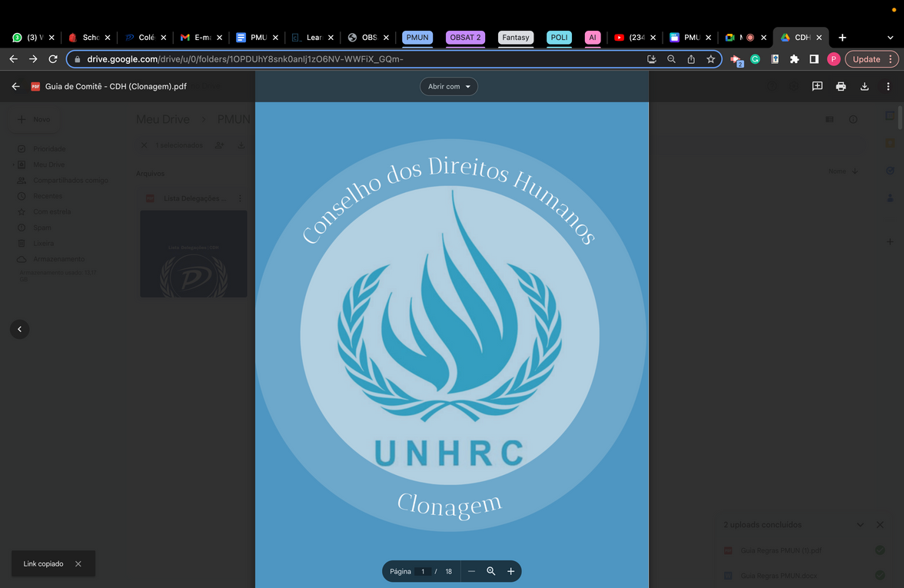Click the Guia de Comitê - CDH filename
The image size is (904, 588).
click(x=115, y=86)
